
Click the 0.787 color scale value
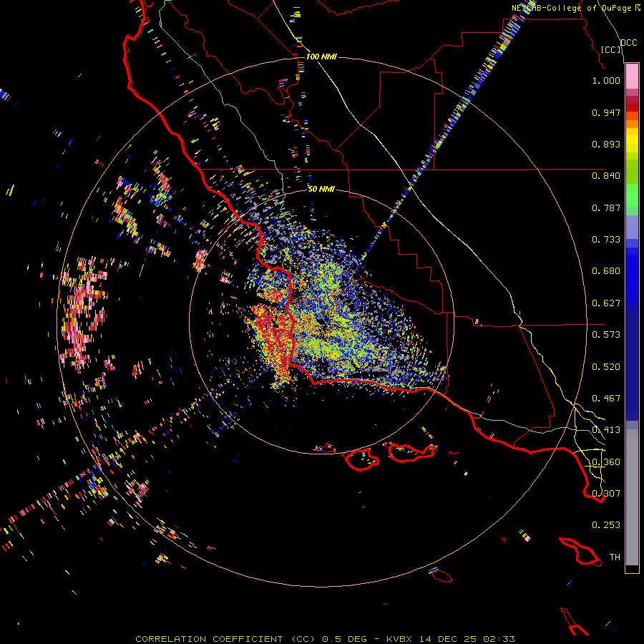[606, 208]
